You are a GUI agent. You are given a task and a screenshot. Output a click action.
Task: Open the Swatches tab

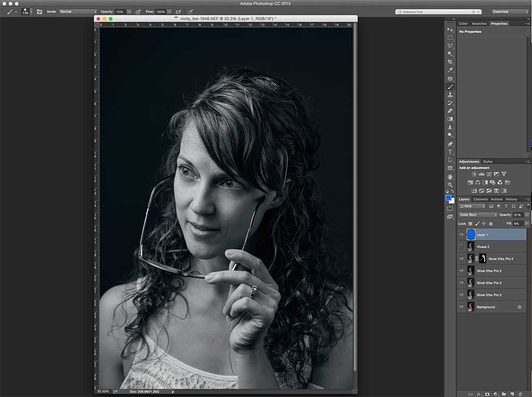(x=479, y=23)
